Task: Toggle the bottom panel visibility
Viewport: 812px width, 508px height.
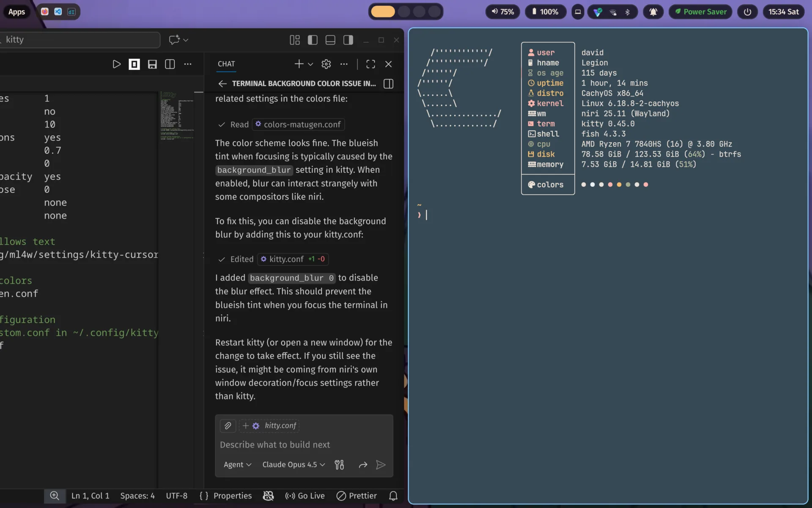Action: click(x=330, y=40)
